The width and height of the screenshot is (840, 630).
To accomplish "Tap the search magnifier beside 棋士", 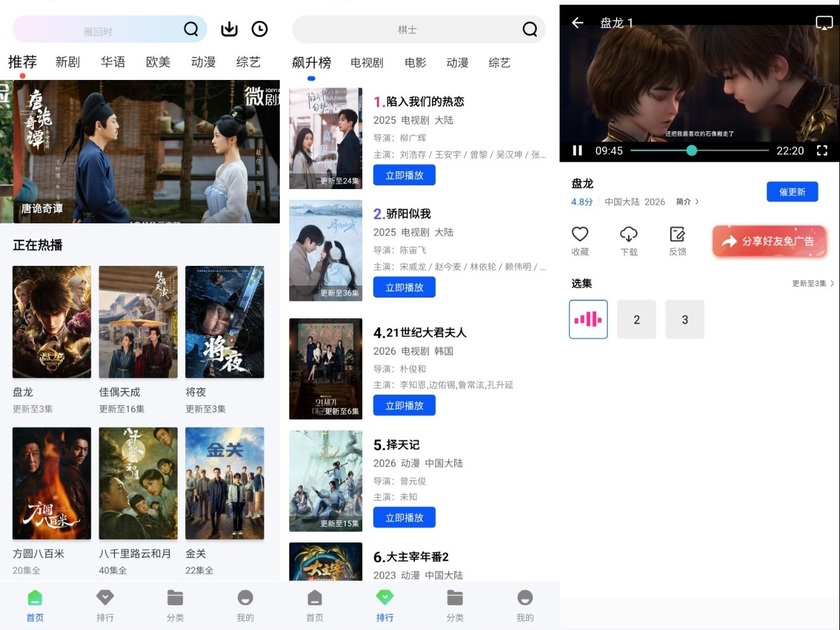I will [x=530, y=29].
